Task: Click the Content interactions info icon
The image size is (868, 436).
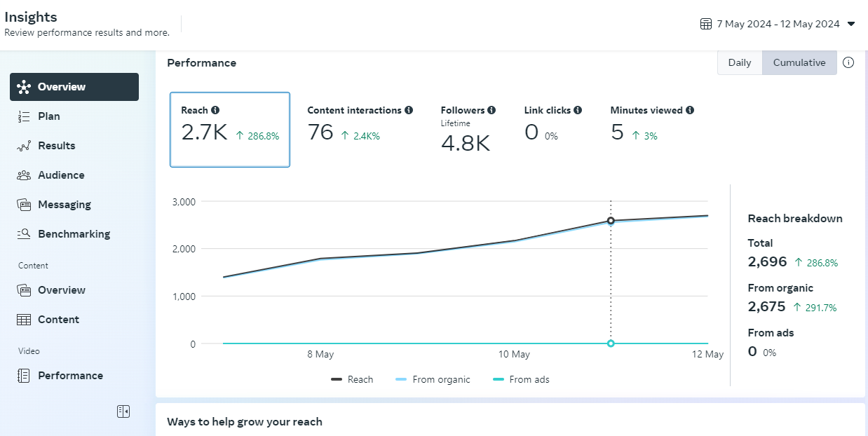Action: (x=409, y=110)
